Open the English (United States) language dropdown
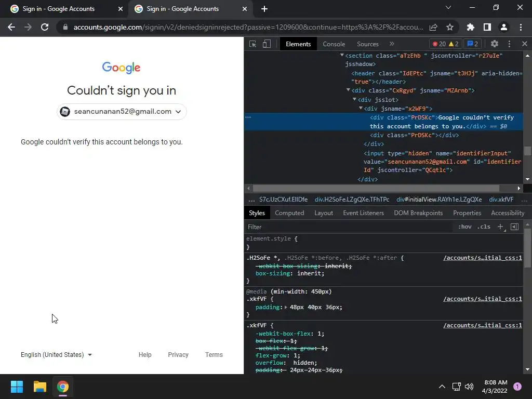 [x=56, y=354]
